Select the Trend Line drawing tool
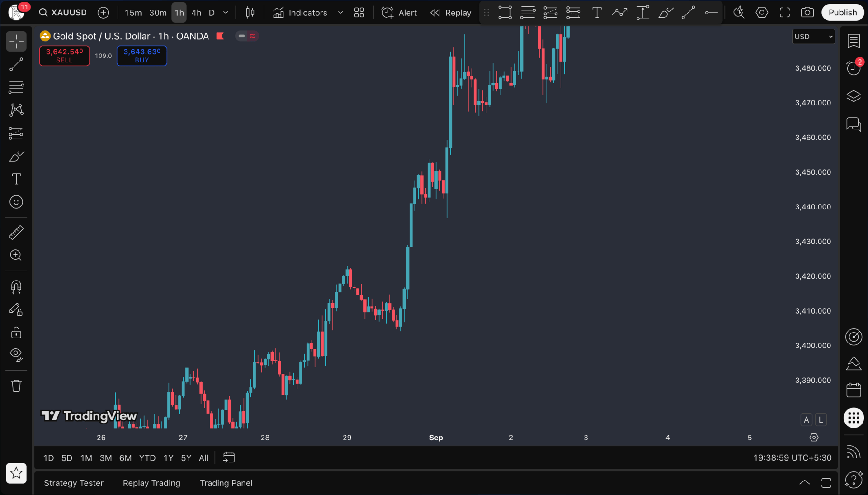868x495 pixels. tap(16, 64)
